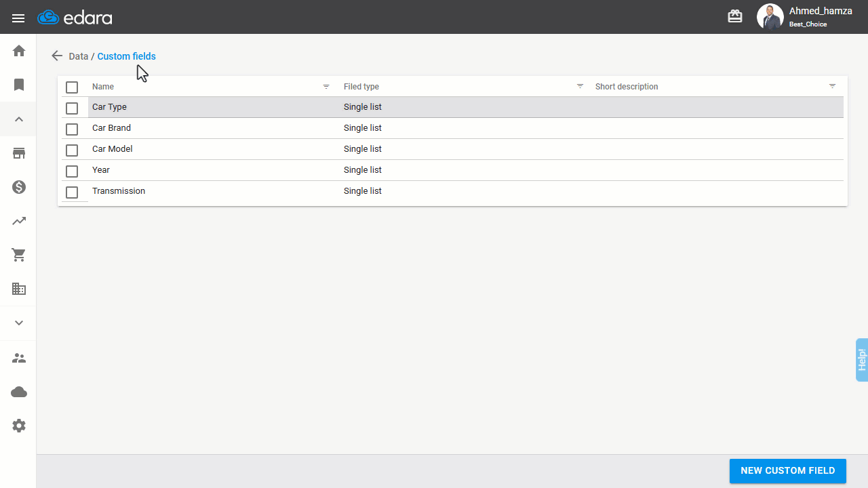Select the Car Model row name

[x=113, y=149]
